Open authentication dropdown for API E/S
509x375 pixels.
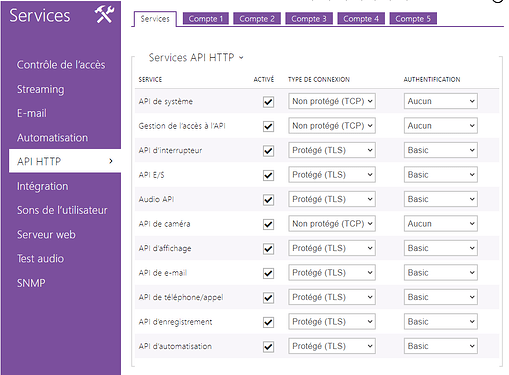click(441, 175)
